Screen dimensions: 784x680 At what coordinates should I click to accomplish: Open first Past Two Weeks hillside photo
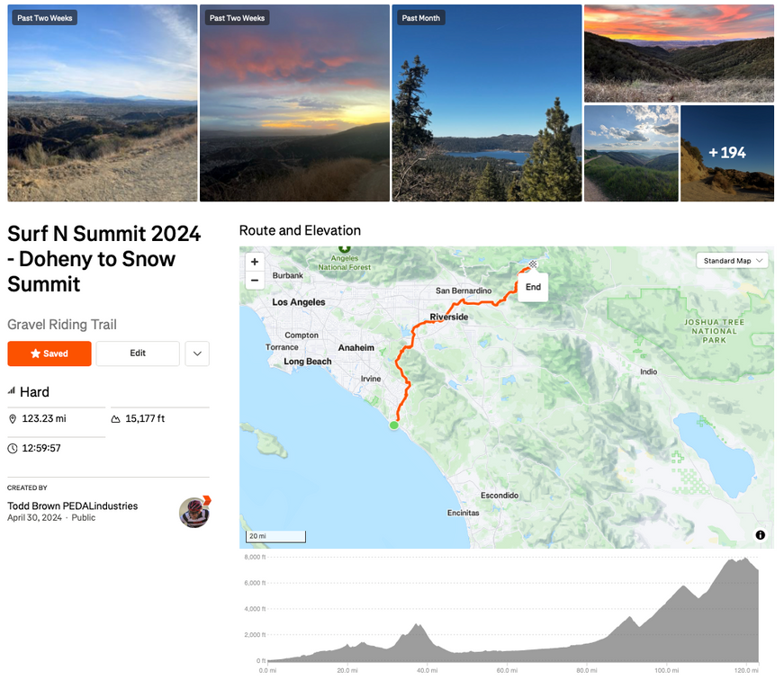102,103
